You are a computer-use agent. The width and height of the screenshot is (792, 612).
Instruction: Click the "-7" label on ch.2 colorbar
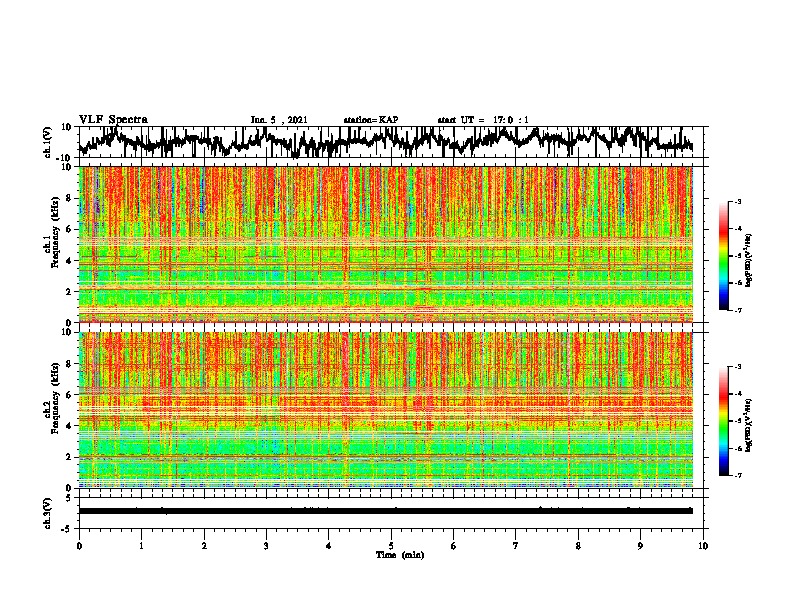pyautogui.click(x=738, y=475)
